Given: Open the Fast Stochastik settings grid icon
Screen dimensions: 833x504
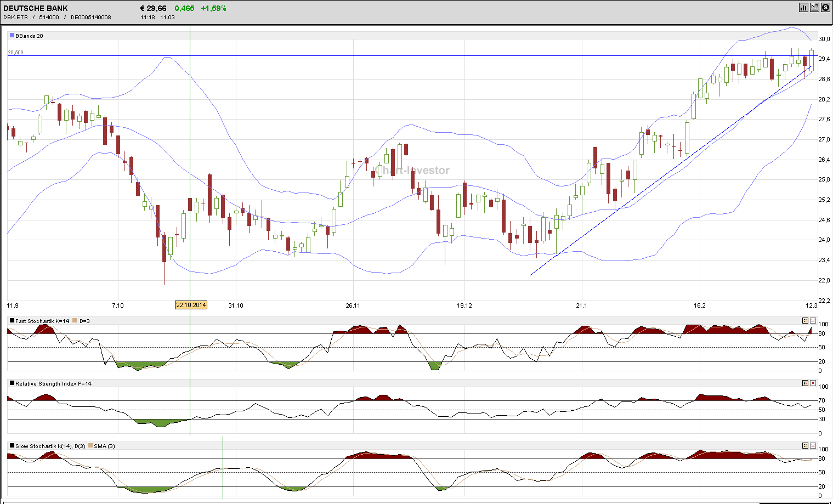Looking at the screenshot, I should tap(805, 320).
